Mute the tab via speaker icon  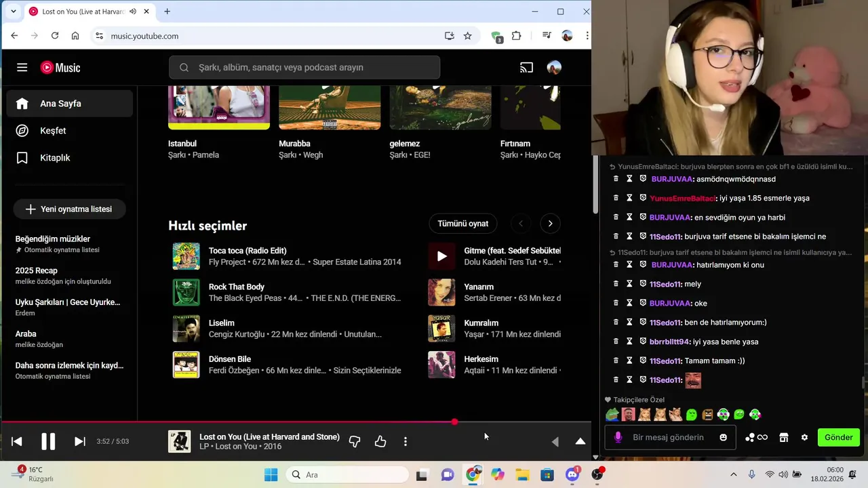pos(133,12)
